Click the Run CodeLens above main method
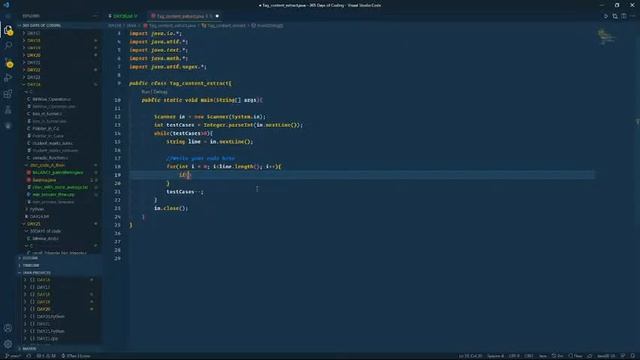 tap(146, 92)
